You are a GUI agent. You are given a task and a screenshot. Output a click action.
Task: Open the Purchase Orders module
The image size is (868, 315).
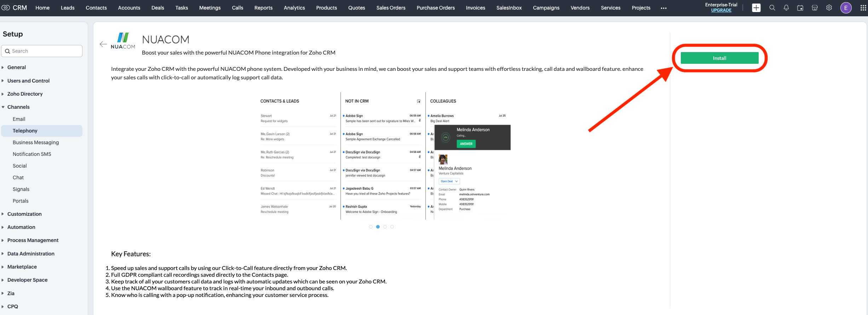tap(436, 8)
